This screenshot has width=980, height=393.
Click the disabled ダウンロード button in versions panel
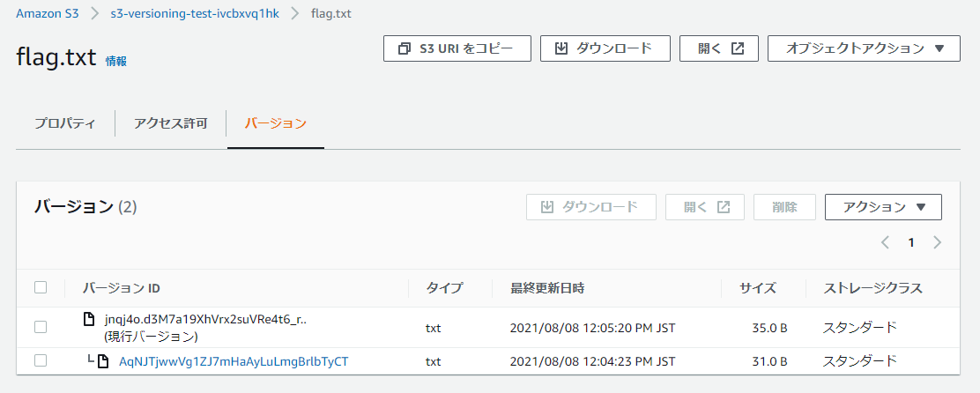(591, 207)
